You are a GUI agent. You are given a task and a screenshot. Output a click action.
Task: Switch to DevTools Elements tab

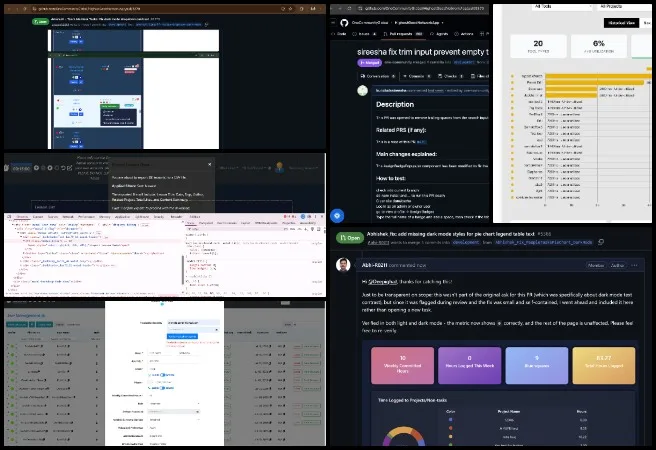(22, 217)
